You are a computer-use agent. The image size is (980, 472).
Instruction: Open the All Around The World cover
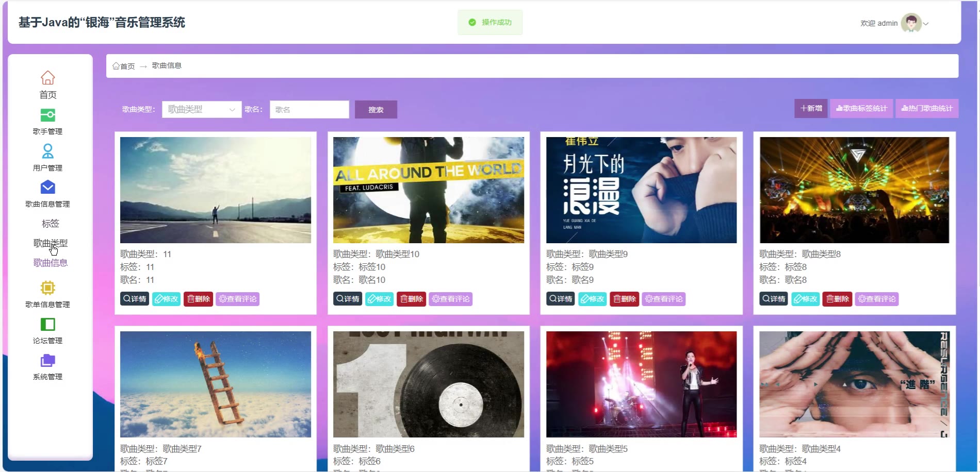tap(429, 190)
